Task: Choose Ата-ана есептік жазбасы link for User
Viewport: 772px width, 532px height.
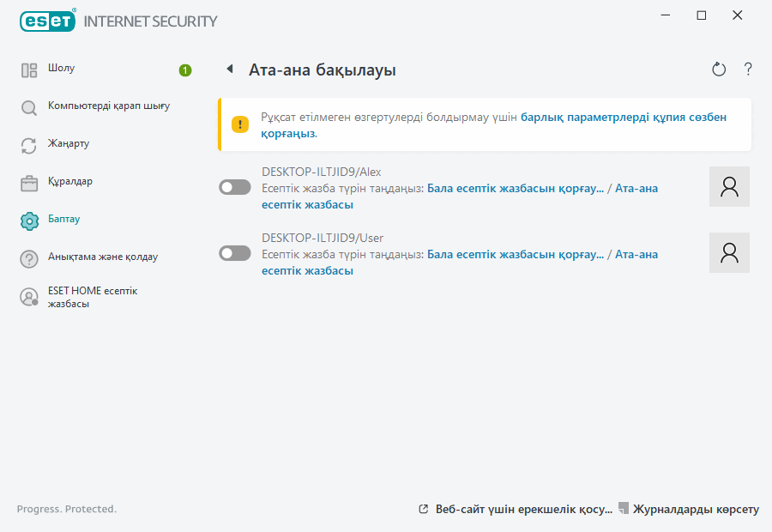Action: pyautogui.click(x=636, y=254)
